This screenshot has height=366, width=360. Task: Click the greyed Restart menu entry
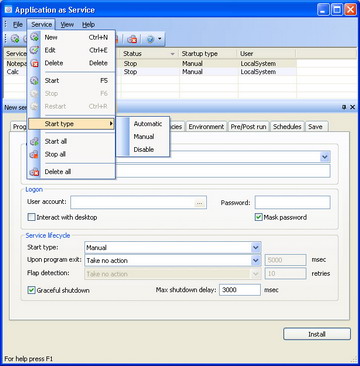[x=71, y=106]
